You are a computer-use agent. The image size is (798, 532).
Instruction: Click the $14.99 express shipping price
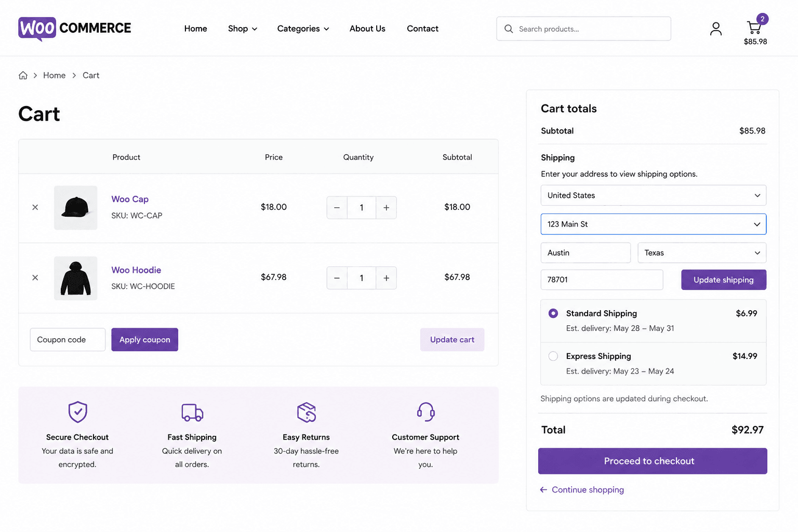click(745, 356)
